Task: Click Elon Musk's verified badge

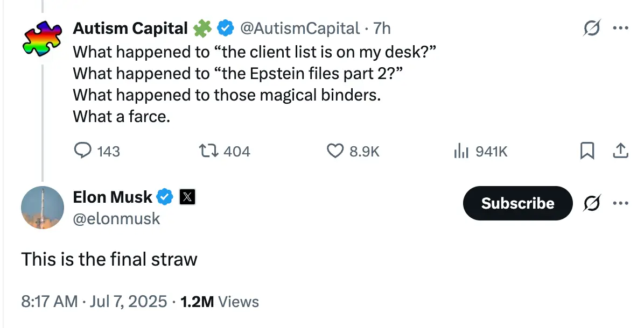Action: pyautogui.click(x=165, y=197)
